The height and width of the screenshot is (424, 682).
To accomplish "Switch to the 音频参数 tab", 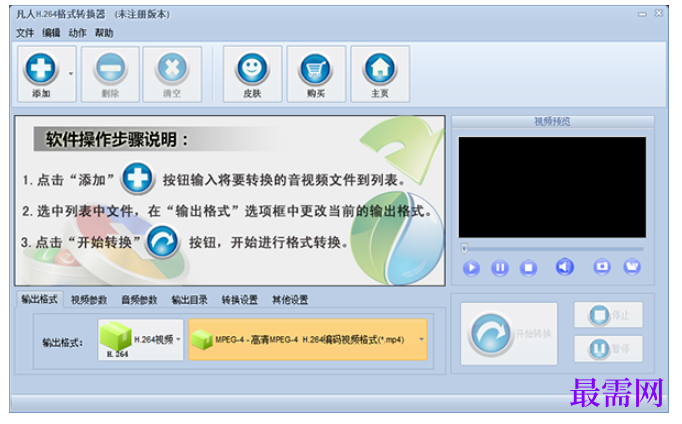I will point(139,300).
